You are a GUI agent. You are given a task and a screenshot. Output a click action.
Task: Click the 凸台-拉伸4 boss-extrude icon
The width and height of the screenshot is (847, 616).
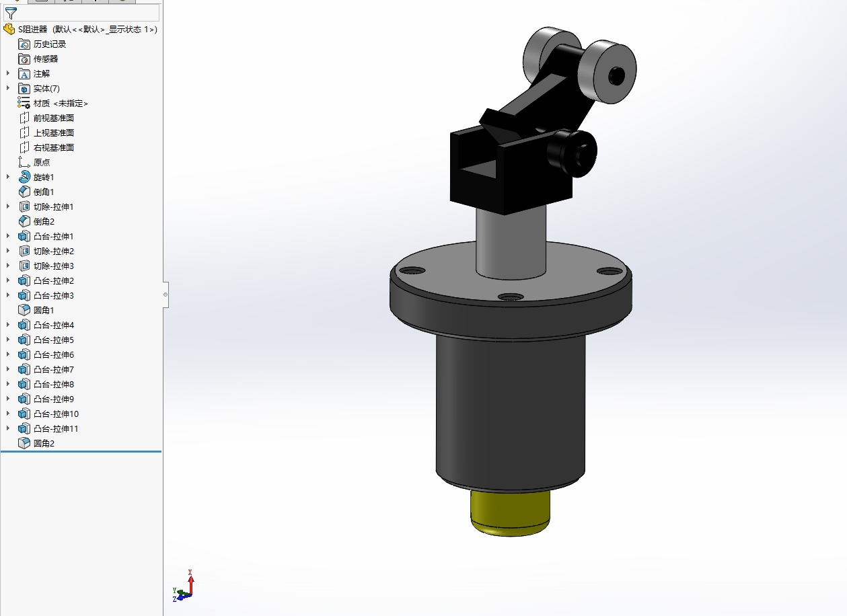tap(24, 325)
